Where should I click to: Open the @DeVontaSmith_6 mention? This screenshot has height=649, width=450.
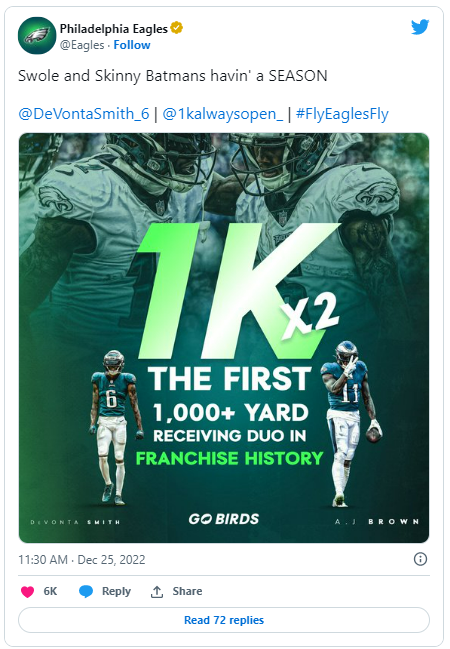(84, 114)
